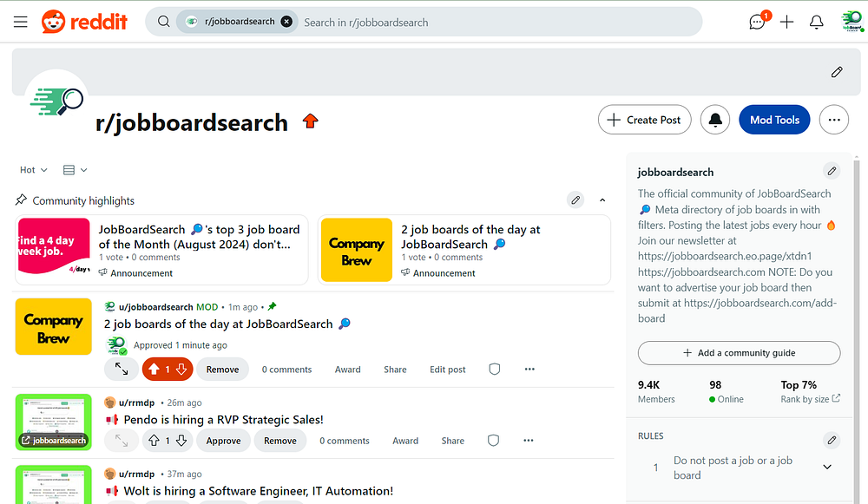Open u/rrmdp profile on Wolt post

pos(136,474)
